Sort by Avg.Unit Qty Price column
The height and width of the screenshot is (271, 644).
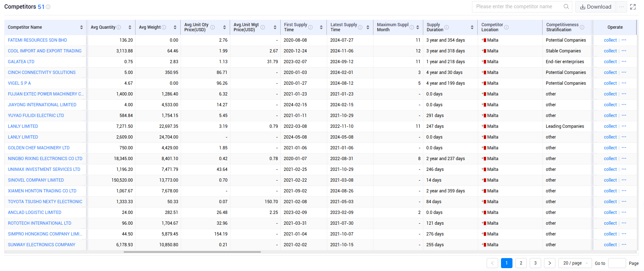click(224, 27)
